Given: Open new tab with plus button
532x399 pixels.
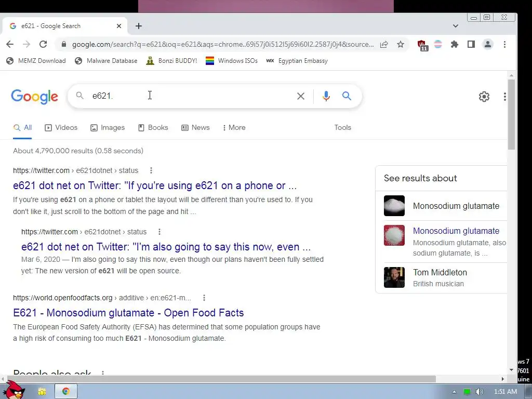Looking at the screenshot, I should [x=138, y=26].
